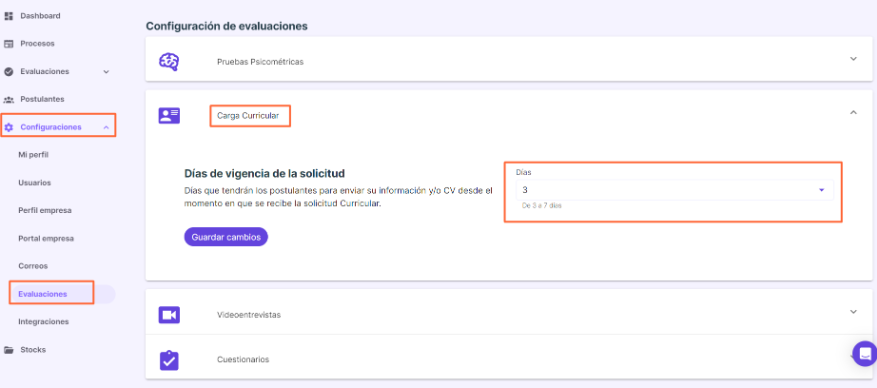The height and width of the screenshot is (388, 877).
Task: Open Perfil empresa settings link
Action: click(x=45, y=210)
